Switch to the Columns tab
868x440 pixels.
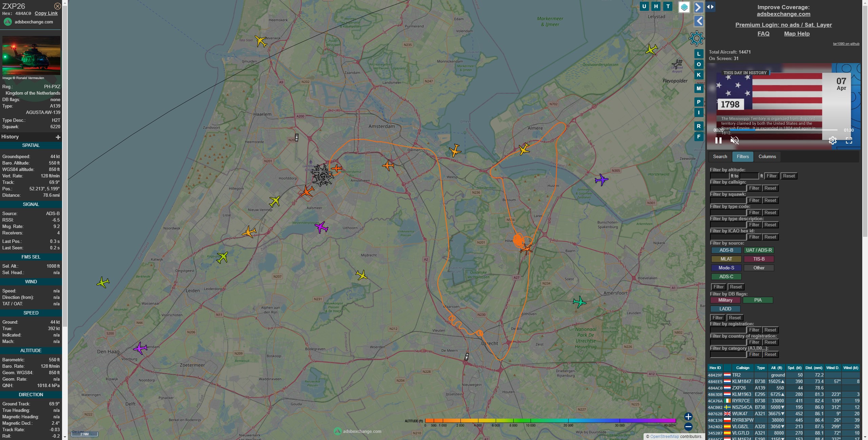point(767,157)
